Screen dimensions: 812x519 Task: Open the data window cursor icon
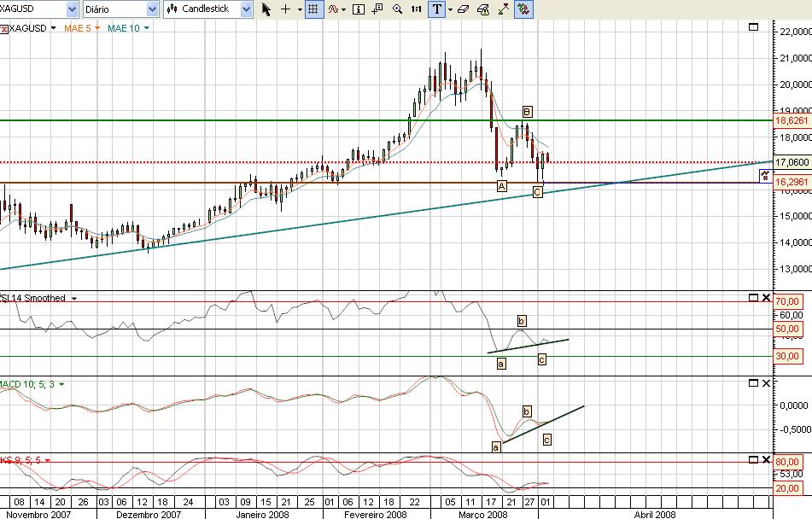click(377, 9)
